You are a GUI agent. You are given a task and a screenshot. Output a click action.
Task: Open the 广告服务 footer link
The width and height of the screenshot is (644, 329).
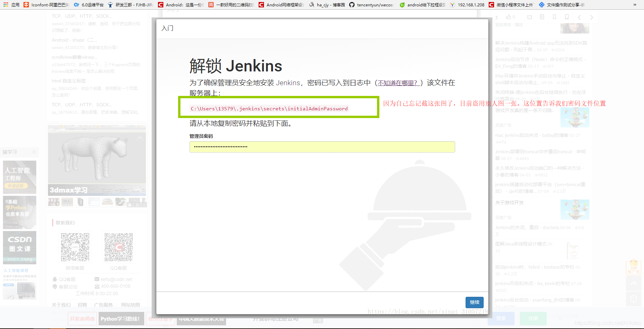(x=103, y=305)
